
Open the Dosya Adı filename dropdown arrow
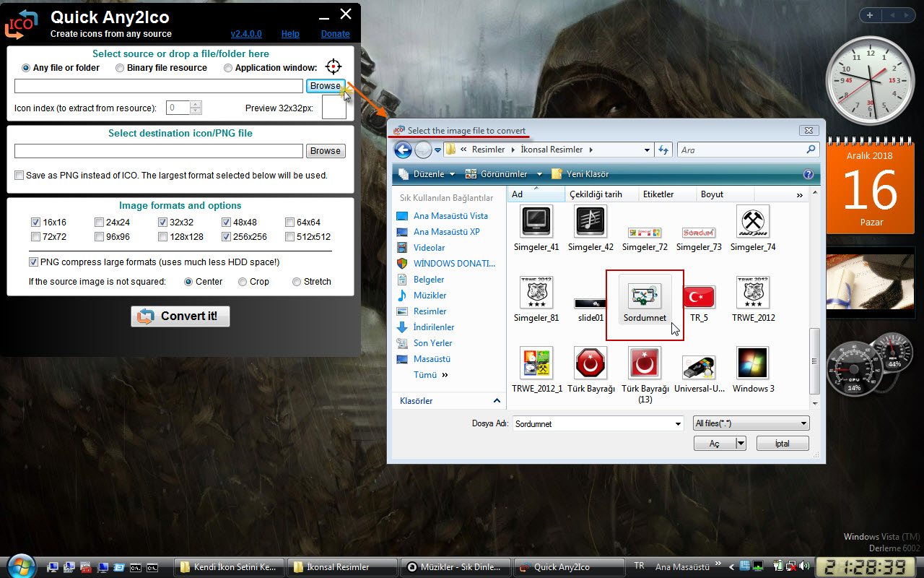(678, 424)
